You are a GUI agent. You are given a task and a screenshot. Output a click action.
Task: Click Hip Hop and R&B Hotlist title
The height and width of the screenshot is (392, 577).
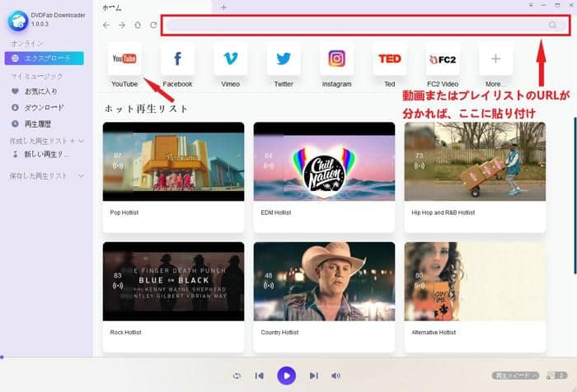[x=443, y=212]
